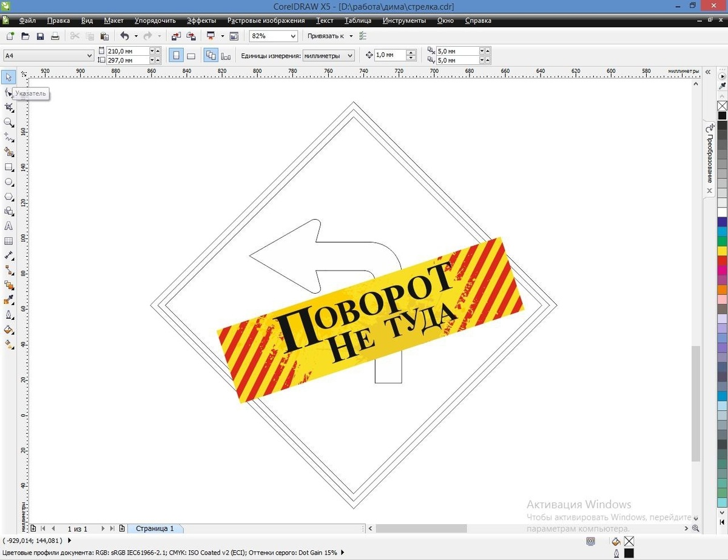Select the Table tool
The image size is (728, 560).
point(8,241)
